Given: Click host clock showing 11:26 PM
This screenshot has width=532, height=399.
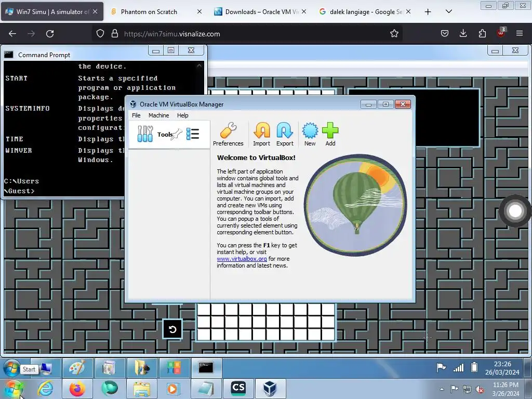Looking at the screenshot, I should click(505, 389).
